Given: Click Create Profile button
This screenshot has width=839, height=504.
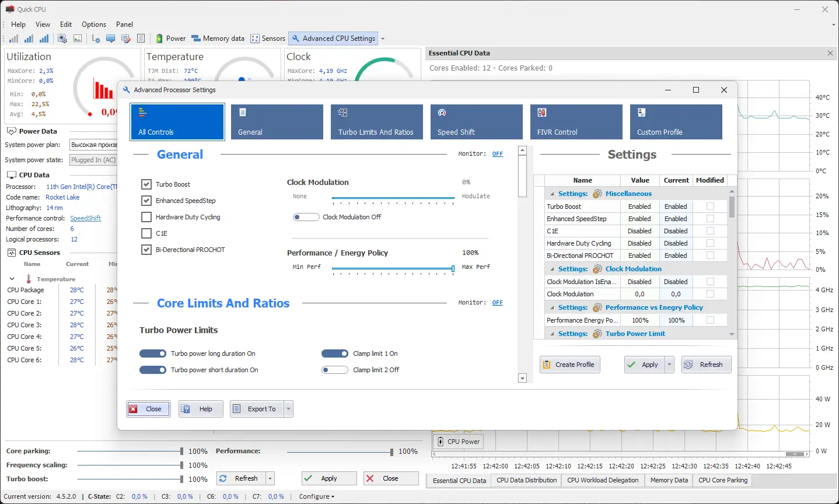Looking at the screenshot, I should point(569,365).
